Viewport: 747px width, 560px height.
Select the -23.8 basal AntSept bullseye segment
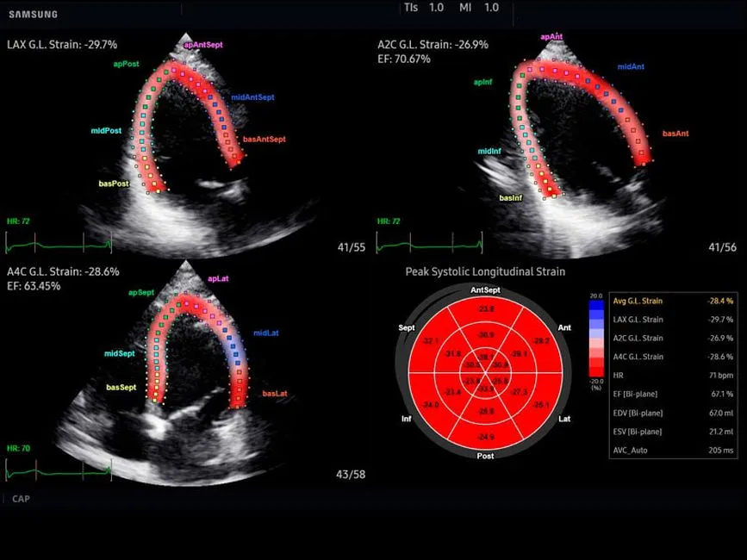tap(487, 309)
